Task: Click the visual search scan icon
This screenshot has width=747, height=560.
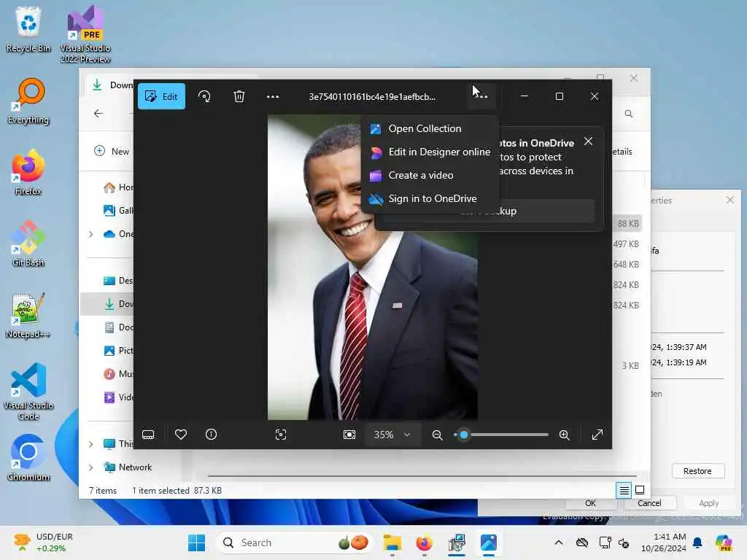Action: (281, 435)
